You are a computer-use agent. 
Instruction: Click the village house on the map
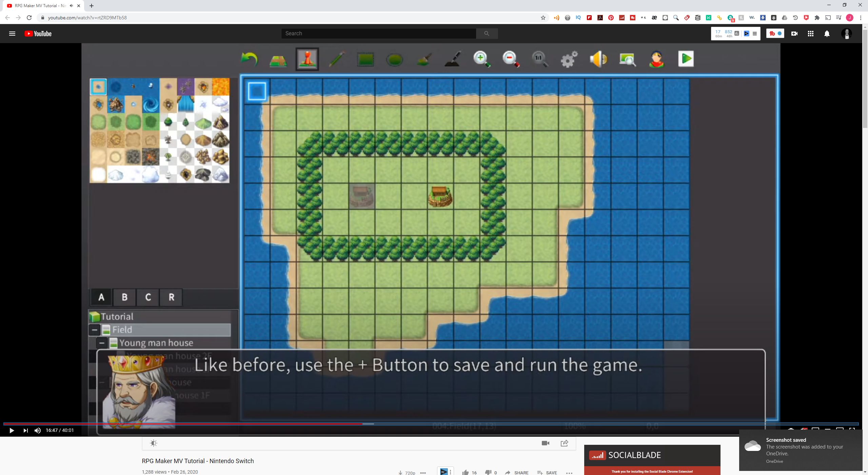[440, 196]
